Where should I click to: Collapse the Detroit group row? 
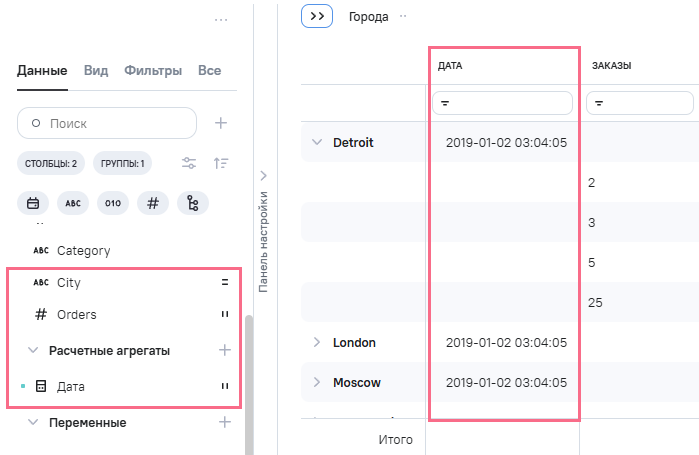point(316,142)
